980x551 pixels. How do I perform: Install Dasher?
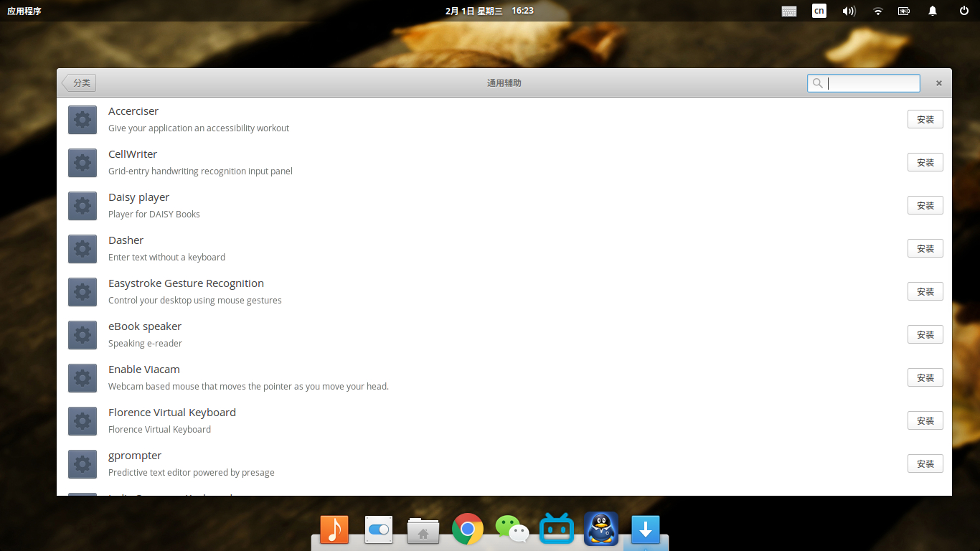(x=925, y=249)
